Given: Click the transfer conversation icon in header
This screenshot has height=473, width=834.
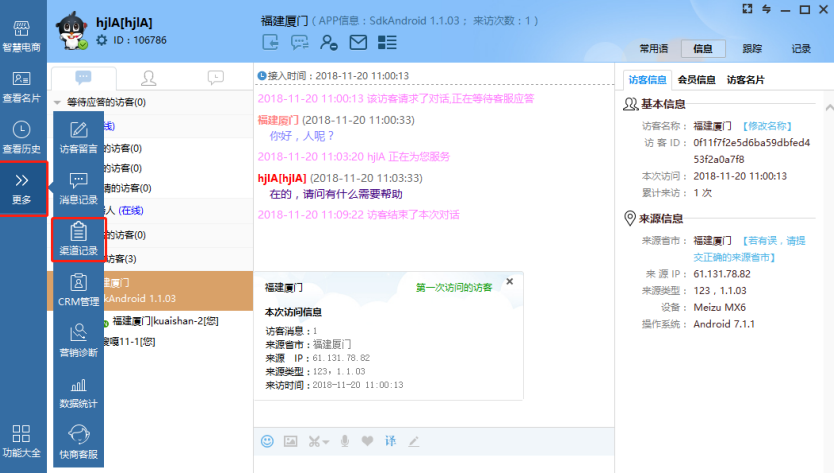Looking at the screenshot, I should [x=270, y=42].
